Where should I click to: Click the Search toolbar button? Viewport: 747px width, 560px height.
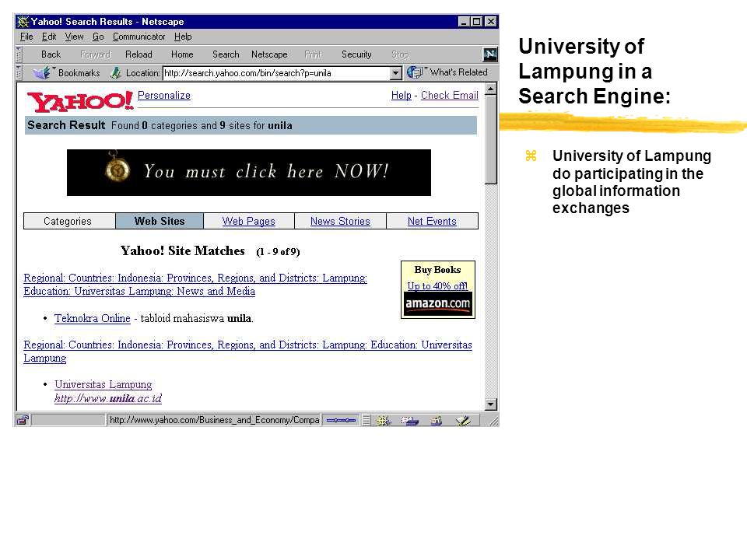click(226, 54)
